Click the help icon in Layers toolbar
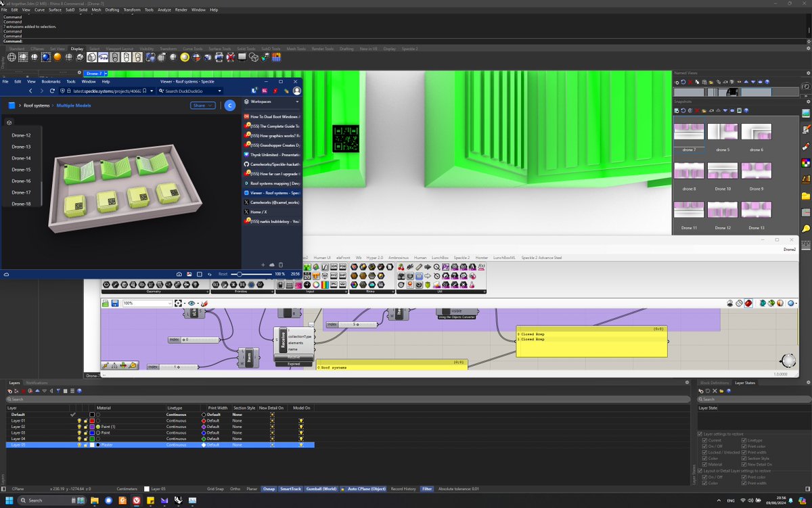 tap(79, 391)
